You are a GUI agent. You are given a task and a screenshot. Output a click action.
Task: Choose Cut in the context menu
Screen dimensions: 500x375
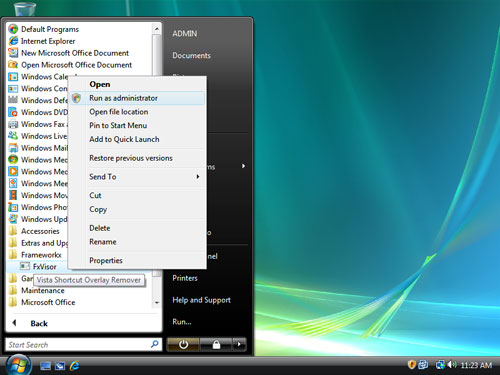pyautogui.click(x=137, y=195)
